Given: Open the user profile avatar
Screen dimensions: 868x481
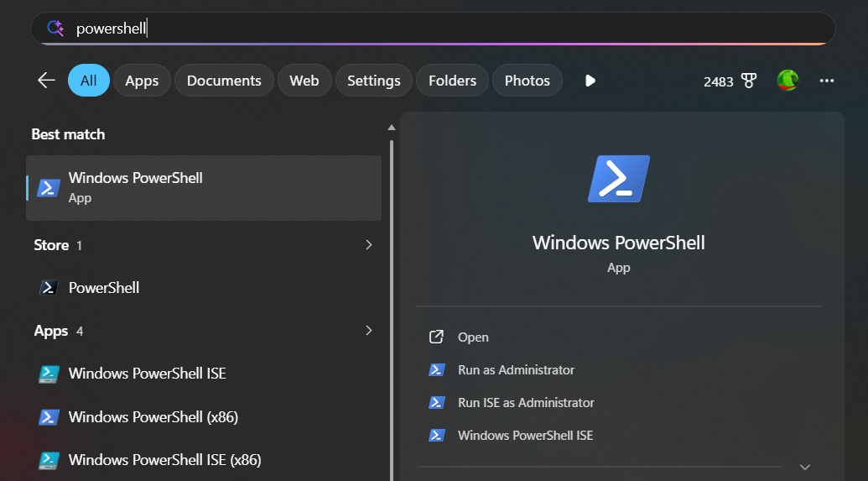Looking at the screenshot, I should (787, 81).
